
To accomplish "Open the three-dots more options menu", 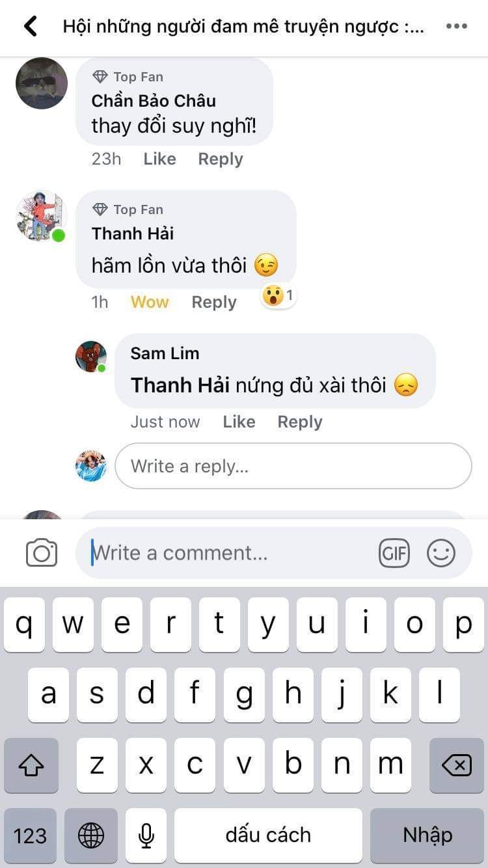I will [x=457, y=27].
